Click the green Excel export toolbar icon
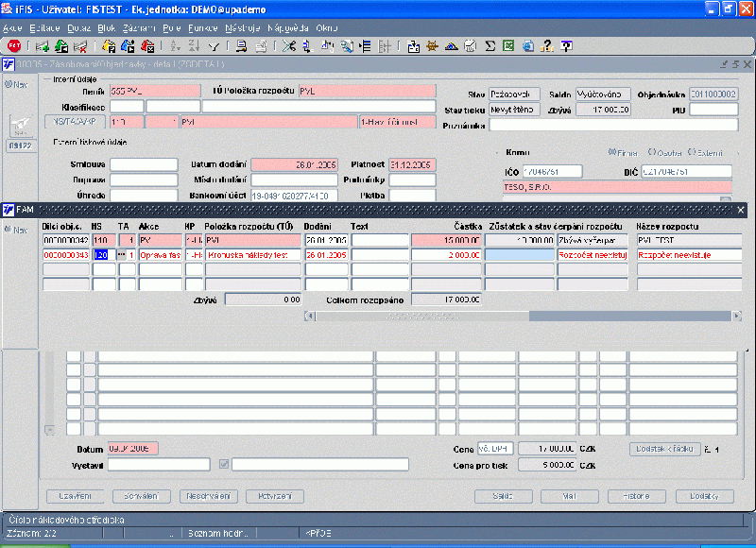756x548 pixels. [x=508, y=45]
